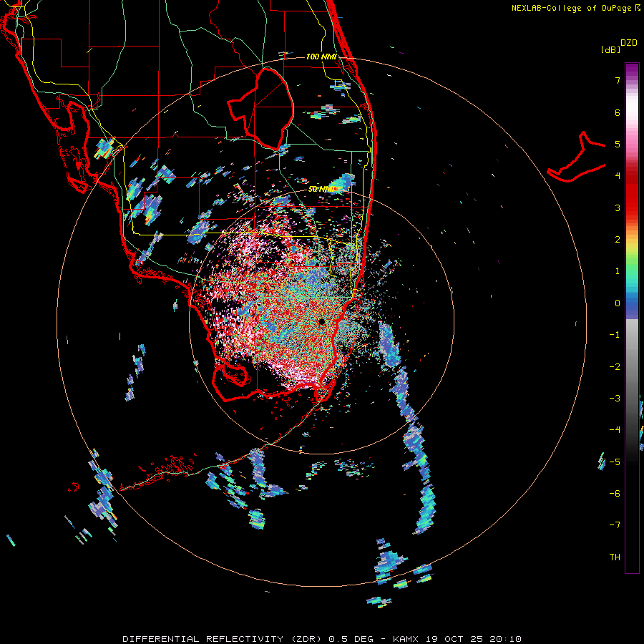
Task: Click the 3 value on the color scale
Action: tap(618, 208)
